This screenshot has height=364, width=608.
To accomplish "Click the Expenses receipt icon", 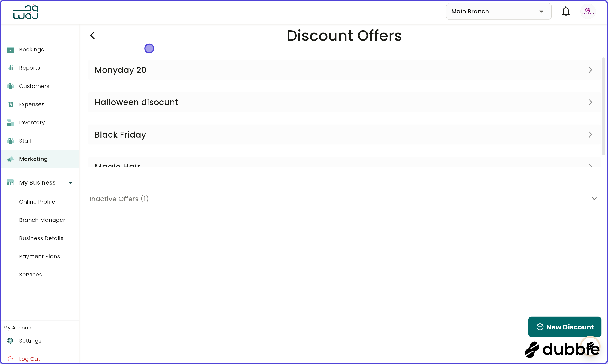I will (x=10, y=104).
